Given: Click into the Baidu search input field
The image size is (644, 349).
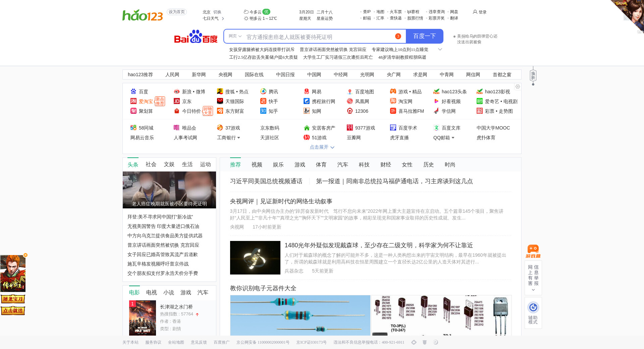Looking at the screenshot, I should click(x=319, y=37).
